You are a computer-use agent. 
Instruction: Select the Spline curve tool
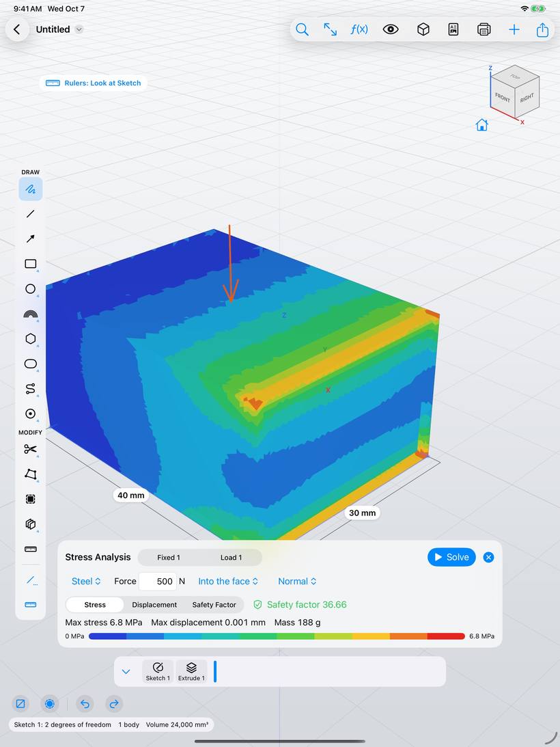click(x=31, y=389)
